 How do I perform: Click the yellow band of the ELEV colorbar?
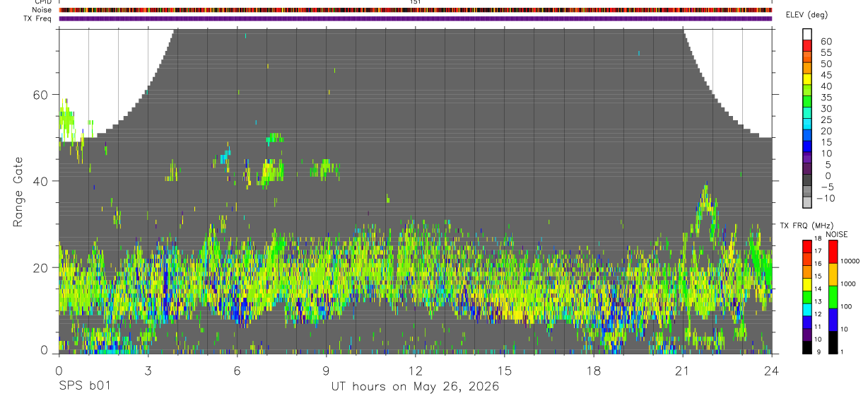(807, 79)
